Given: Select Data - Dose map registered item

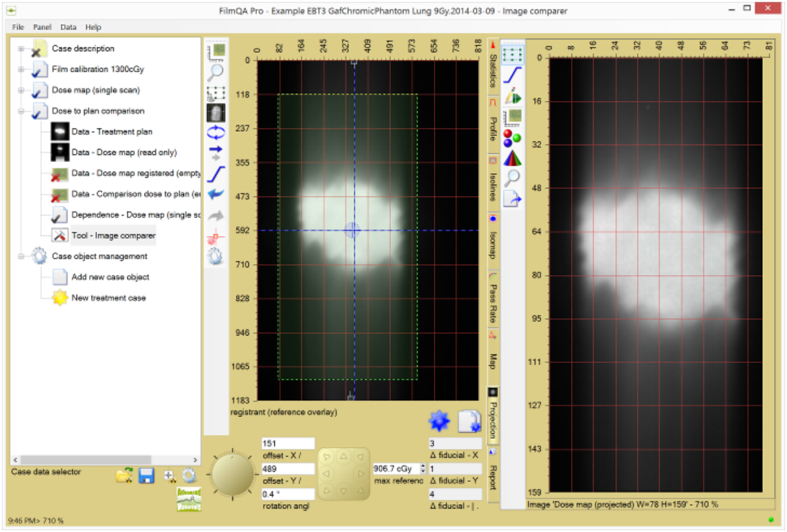Looking at the screenshot, I should (x=136, y=174).
